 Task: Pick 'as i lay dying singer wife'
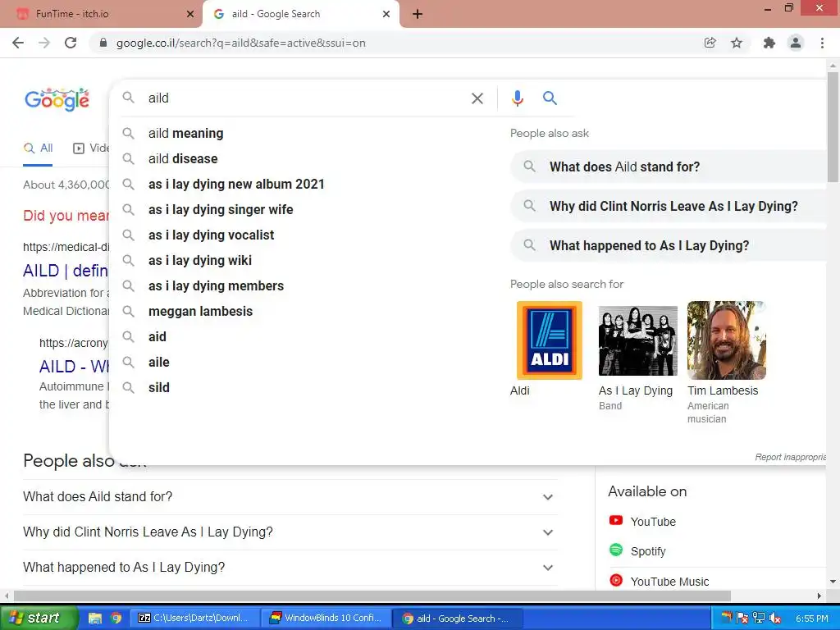coord(305,209)
